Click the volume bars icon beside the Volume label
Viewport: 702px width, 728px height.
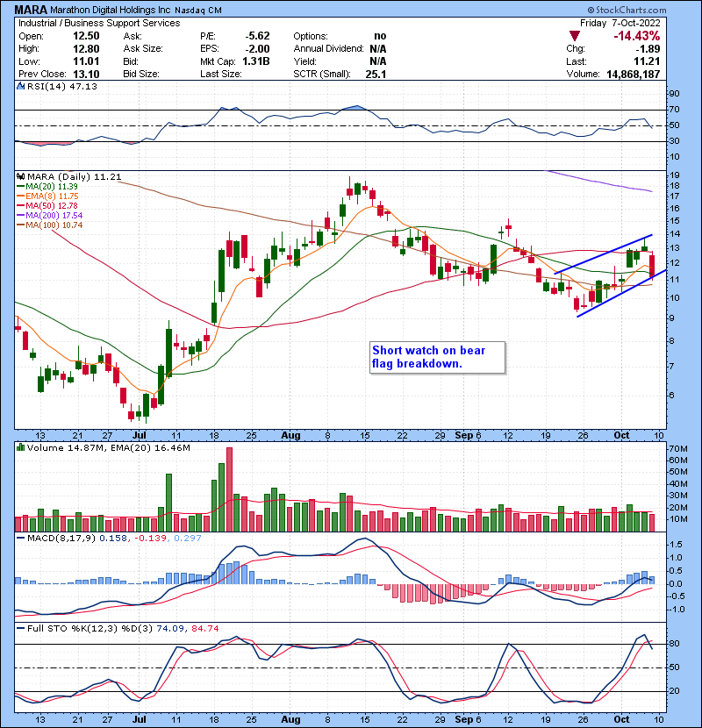[20, 448]
